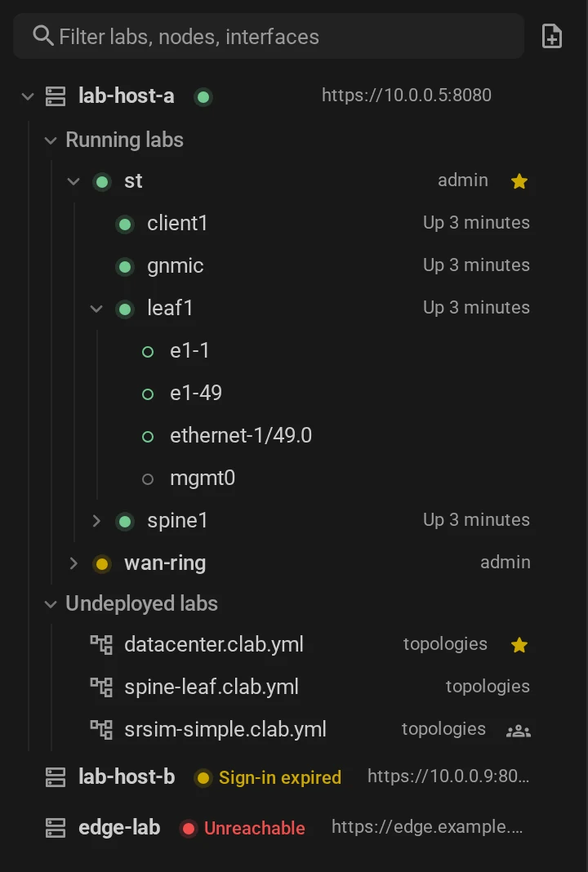588x872 pixels.
Task: Click topology icon beside datacenter.clab.yml
Action: coord(101,645)
